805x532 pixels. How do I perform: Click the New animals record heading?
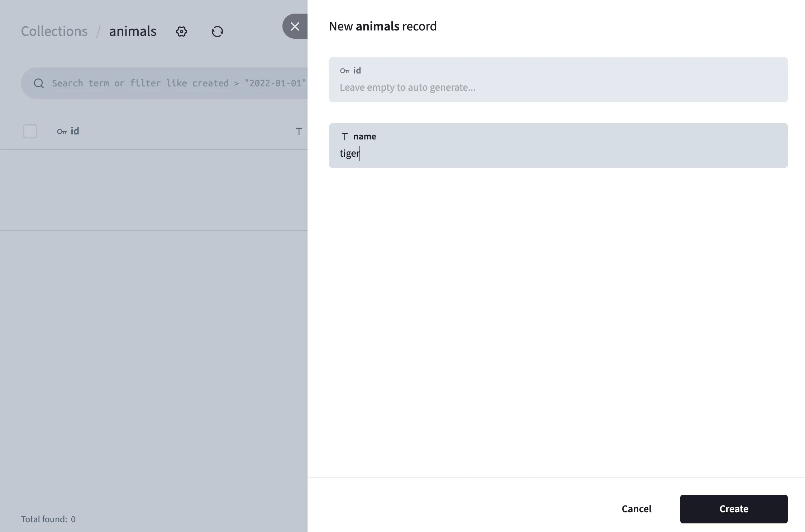(382, 26)
